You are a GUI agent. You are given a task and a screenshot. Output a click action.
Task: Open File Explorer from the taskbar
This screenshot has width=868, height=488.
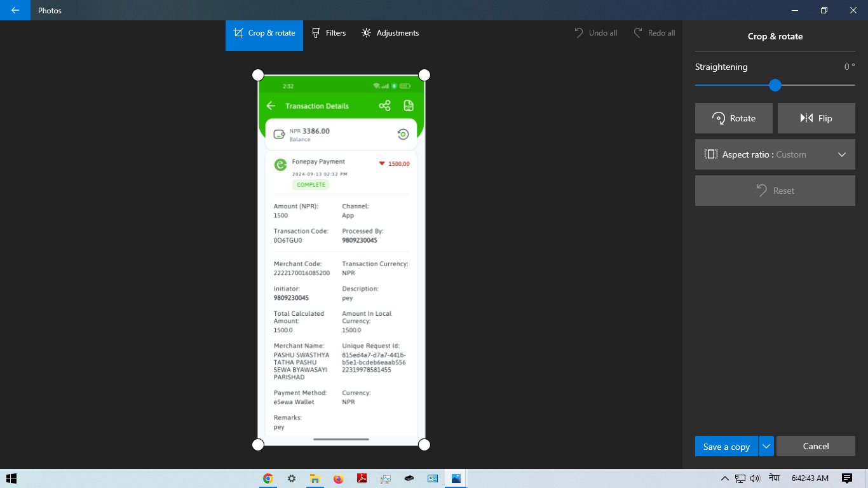click(314, 478)
